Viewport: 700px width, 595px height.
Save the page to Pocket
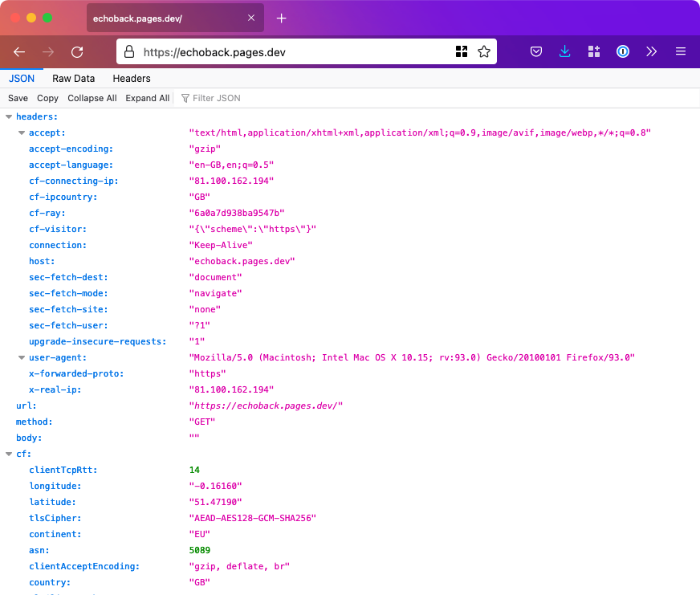pyautogui.click(x=535, y=51)
